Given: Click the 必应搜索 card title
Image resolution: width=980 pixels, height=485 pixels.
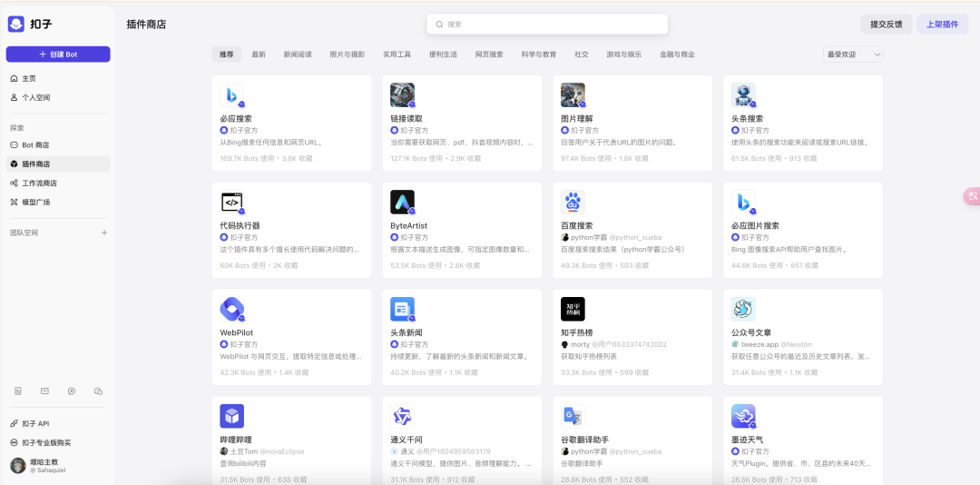Looking at the screenshot, I should pos(236,119).
